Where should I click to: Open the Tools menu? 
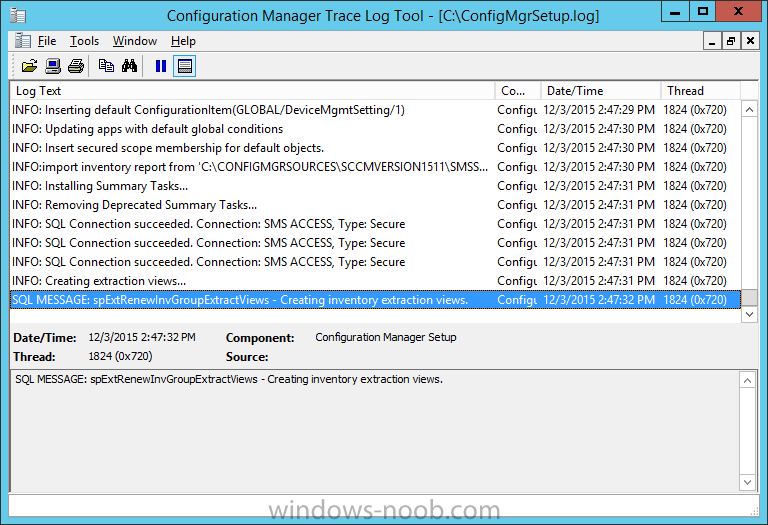pos(84,41)
